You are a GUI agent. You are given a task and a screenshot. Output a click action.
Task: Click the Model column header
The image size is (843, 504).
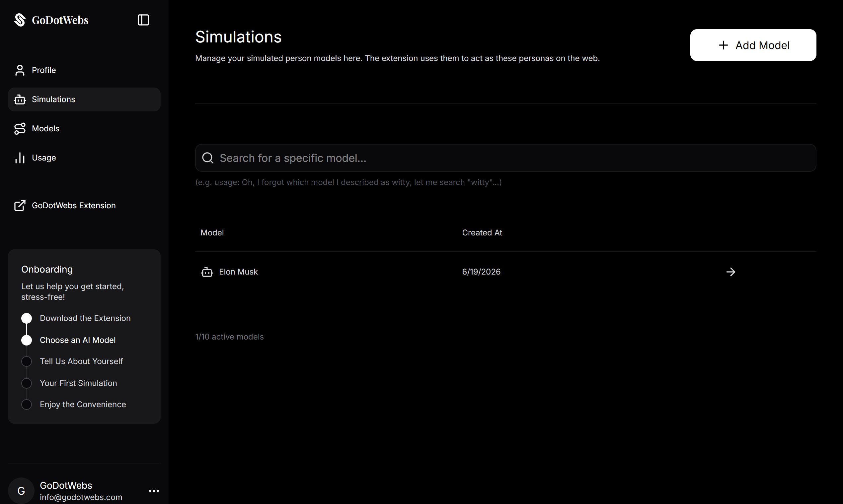click(x=212, y=233)
